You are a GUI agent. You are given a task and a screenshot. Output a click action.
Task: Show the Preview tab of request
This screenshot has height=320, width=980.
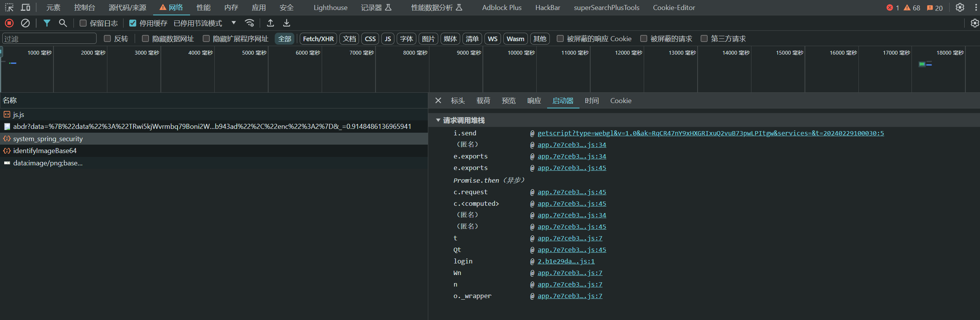509,101
